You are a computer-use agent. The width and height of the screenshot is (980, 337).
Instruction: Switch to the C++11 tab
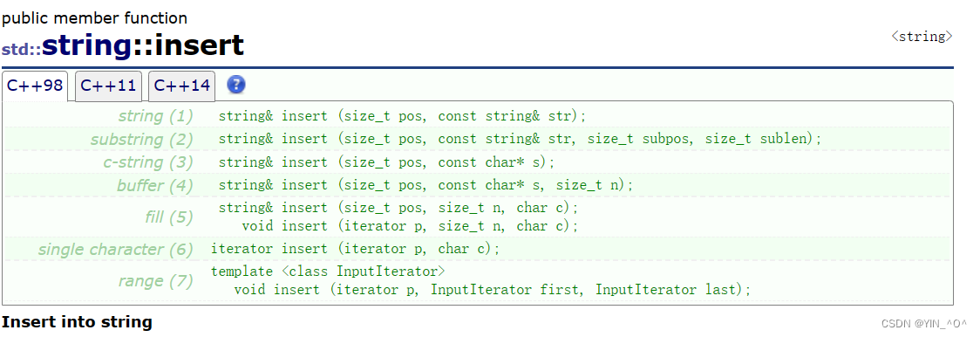tap(108, 86)
